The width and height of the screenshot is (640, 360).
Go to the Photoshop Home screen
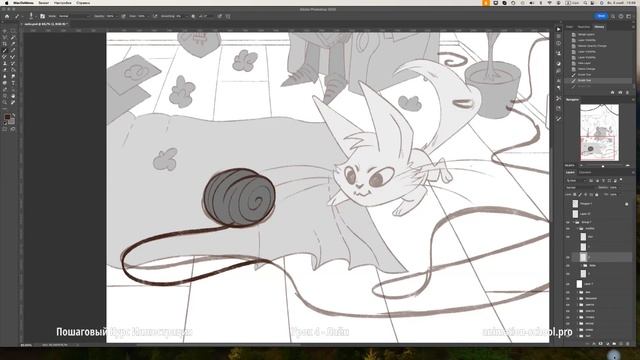coord(7,16)
